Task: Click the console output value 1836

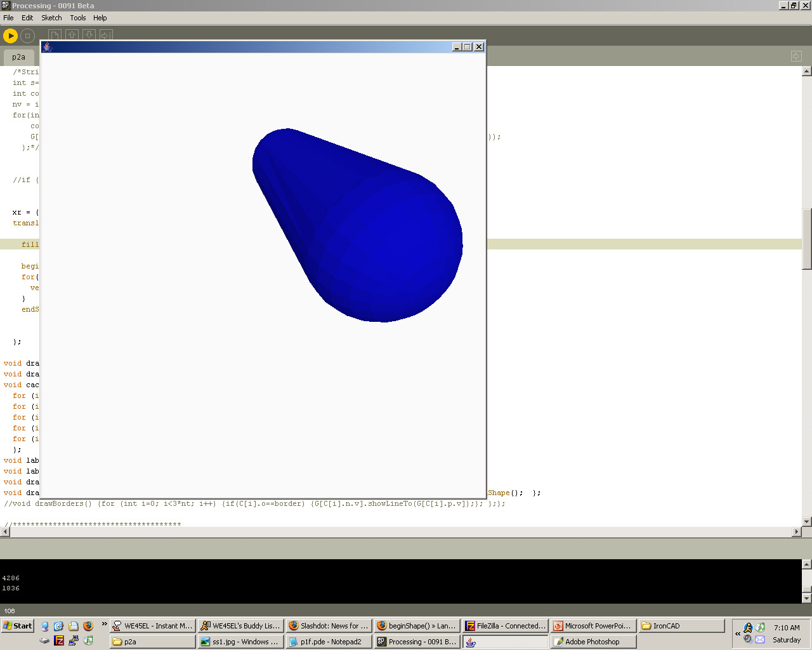Action: pyautogui.click(x=11, y=588)
